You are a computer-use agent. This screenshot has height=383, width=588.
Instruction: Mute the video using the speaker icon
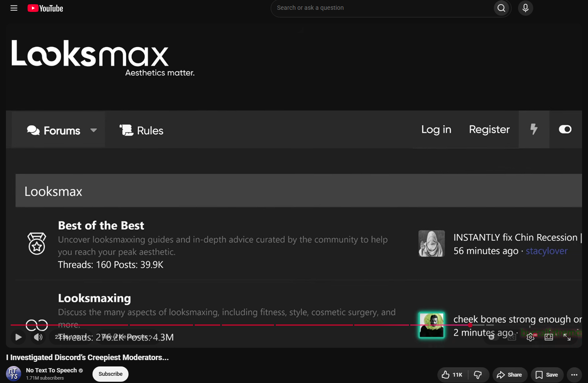click(x=38, y=337)
